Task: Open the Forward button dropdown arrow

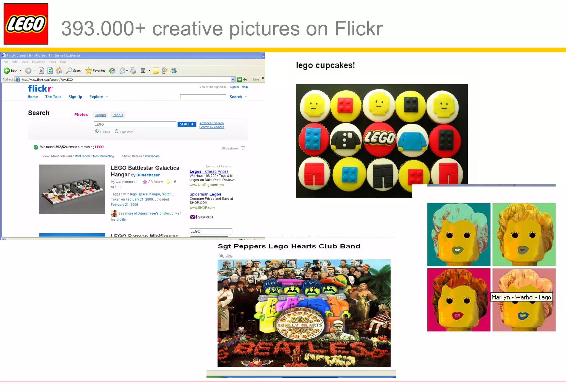Action: [35, 70]
